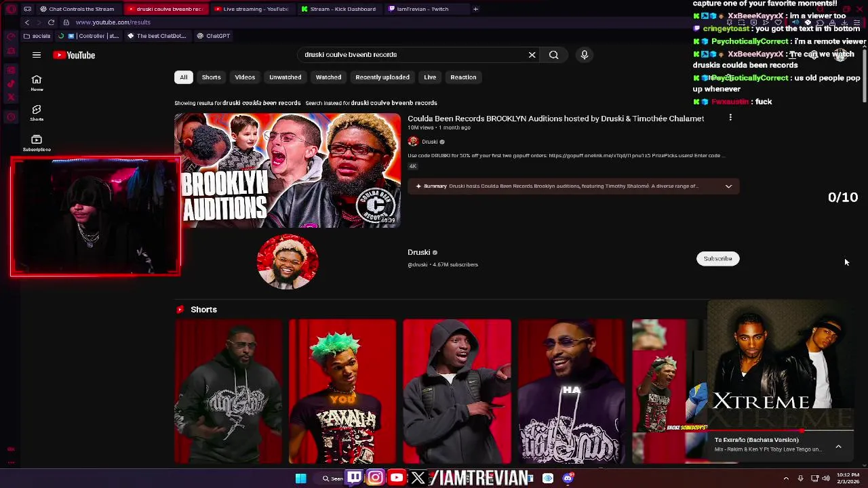
Task: Open the ChatGPT bookmark
Action: (214, 36)
